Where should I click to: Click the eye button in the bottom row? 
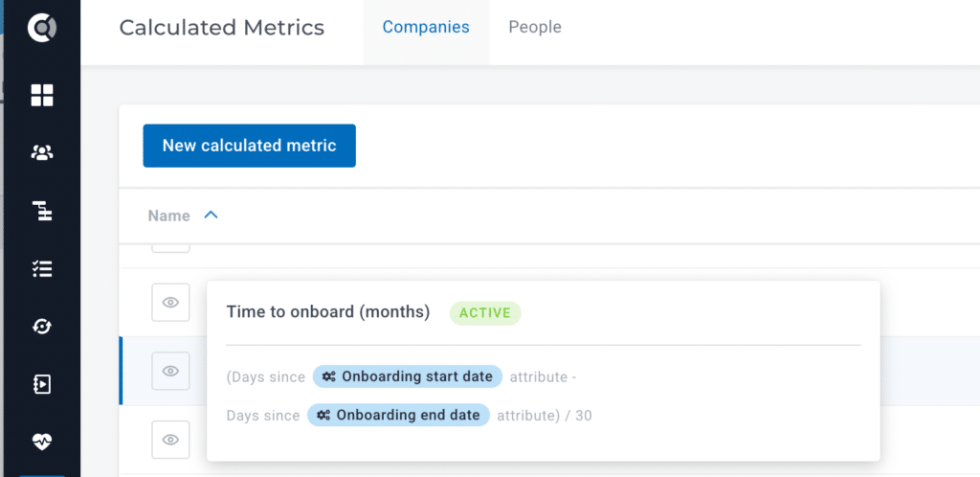tap(170, 440)
